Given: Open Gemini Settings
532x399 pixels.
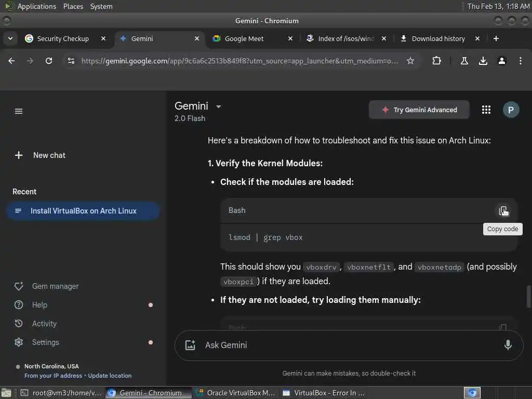Looking at the screenshot, I should click(x=37, y=342).
